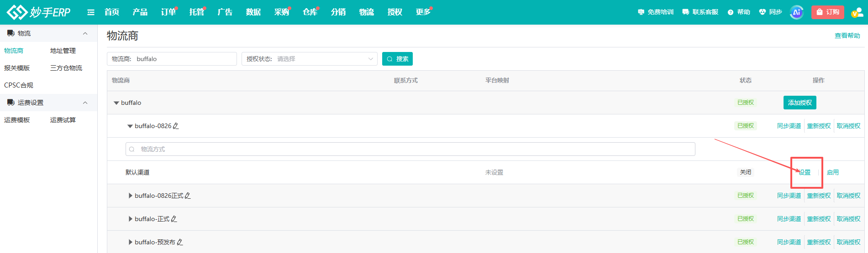868x253 pixels.
Task: Click the 物流方式 search field
Action: coord(410,149)
